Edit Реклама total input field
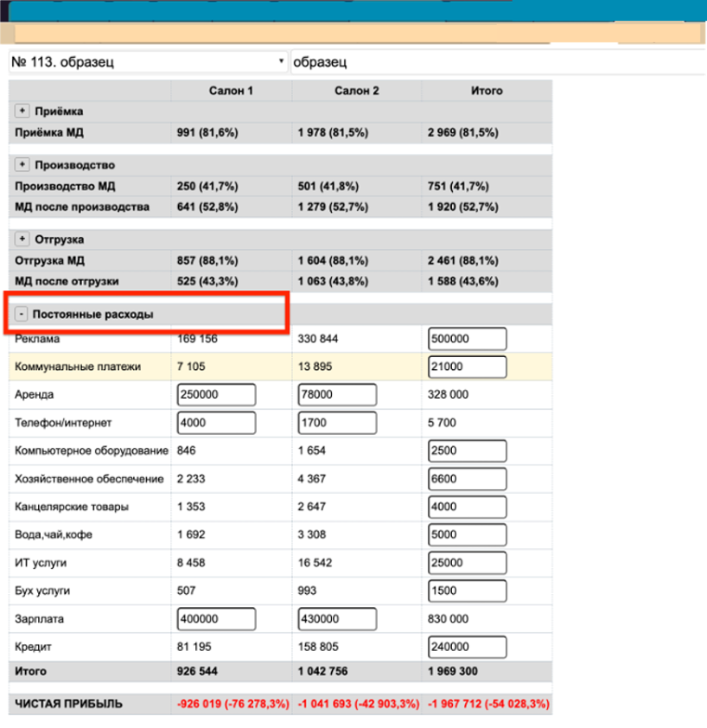Screen dimensions: 707x728 coord(468,339)
